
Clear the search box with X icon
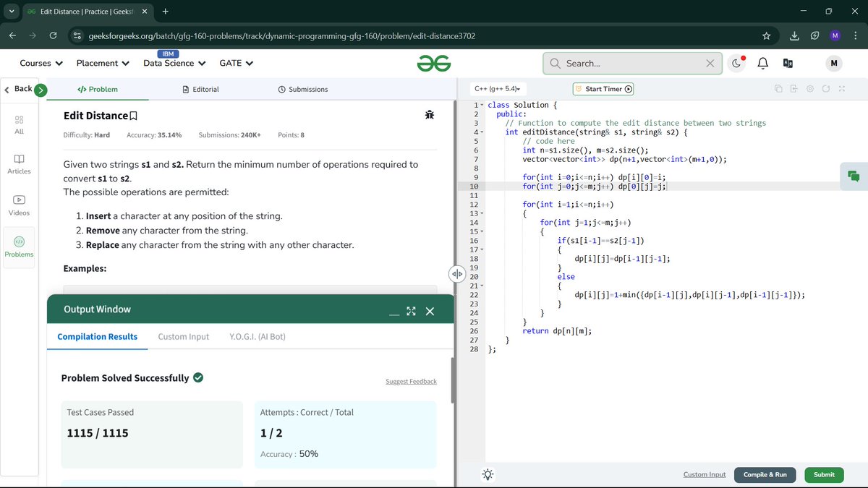click(x=710, y=64)
